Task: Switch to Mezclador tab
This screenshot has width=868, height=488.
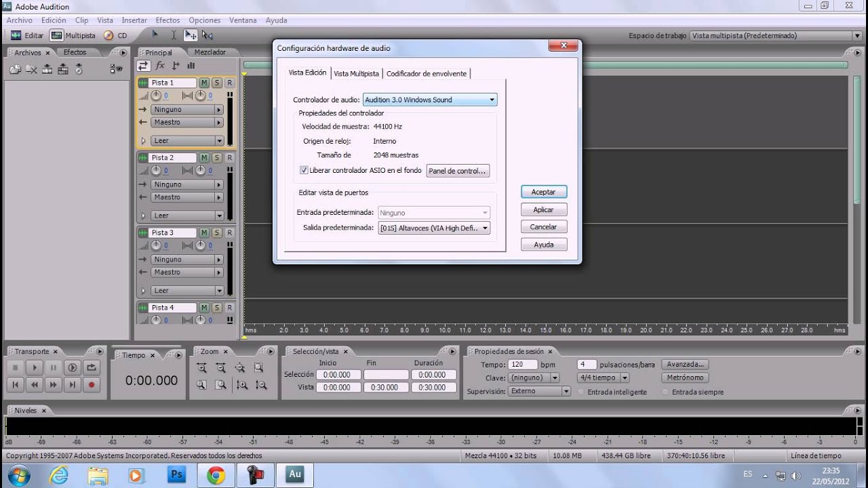Action: tap(210, 52)
